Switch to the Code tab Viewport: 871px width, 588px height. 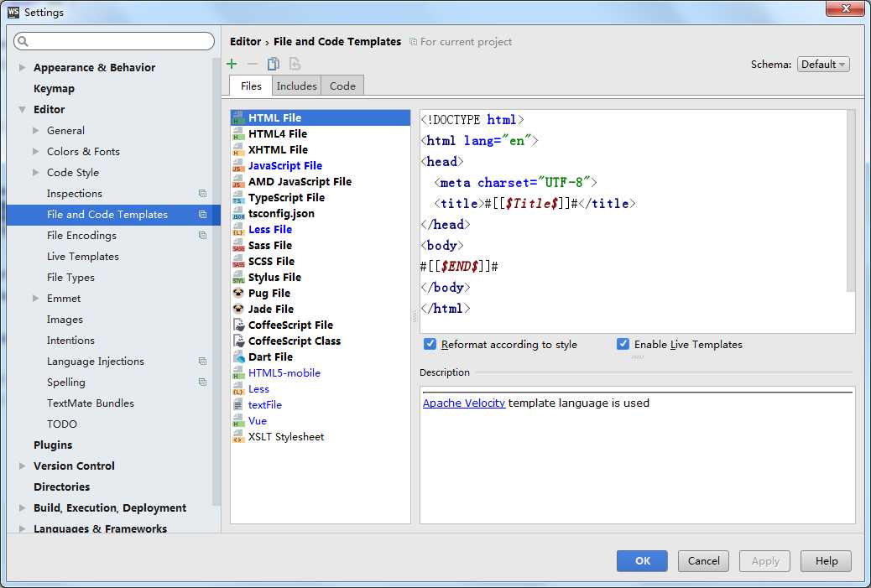point(342,86)
